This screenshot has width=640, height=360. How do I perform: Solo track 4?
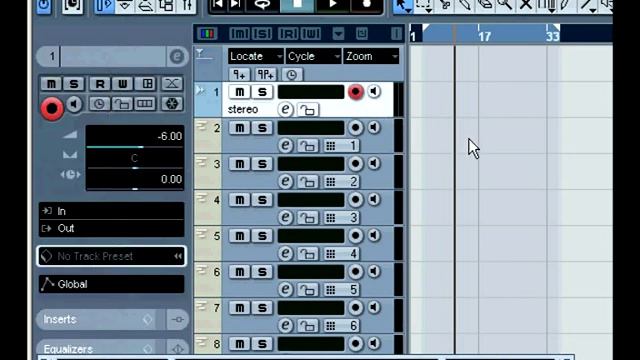pos(262,200)
